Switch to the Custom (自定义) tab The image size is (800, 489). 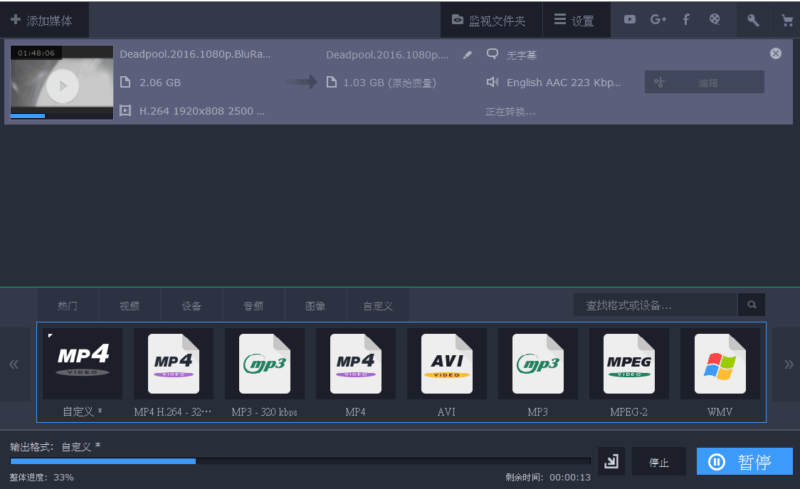click(378, 306)
